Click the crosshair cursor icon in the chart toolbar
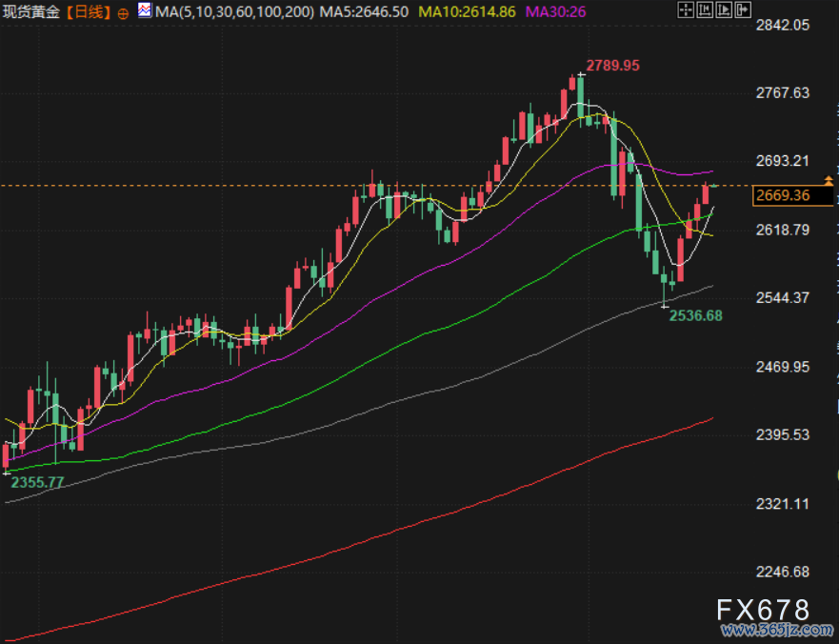839x644 pixels. click(686, 10)
